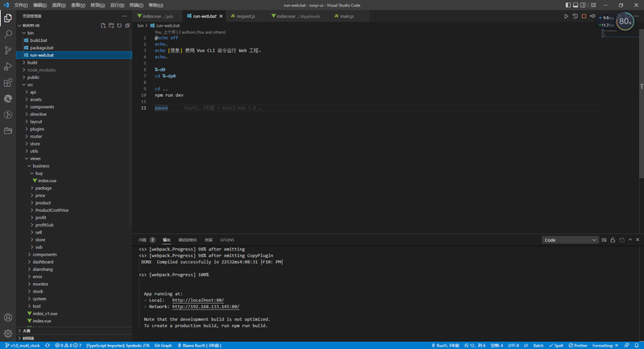The width and height of the screenshot is (644, 349).
Task: Collapse the business folder
Action: (74, 166)
